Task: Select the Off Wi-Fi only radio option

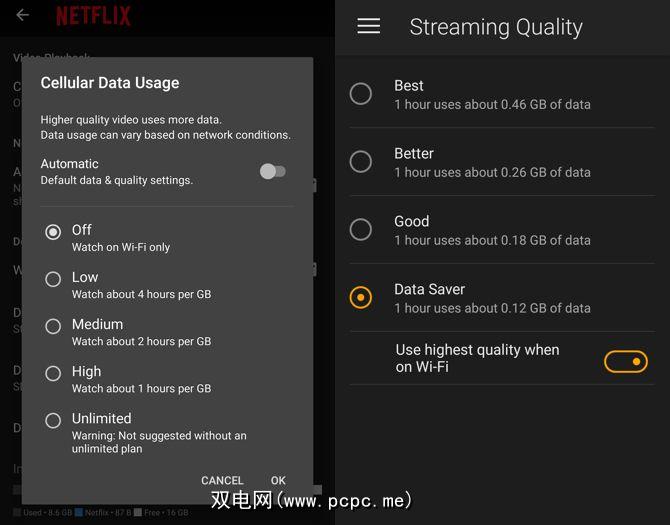Action: [x=53, y=232]
